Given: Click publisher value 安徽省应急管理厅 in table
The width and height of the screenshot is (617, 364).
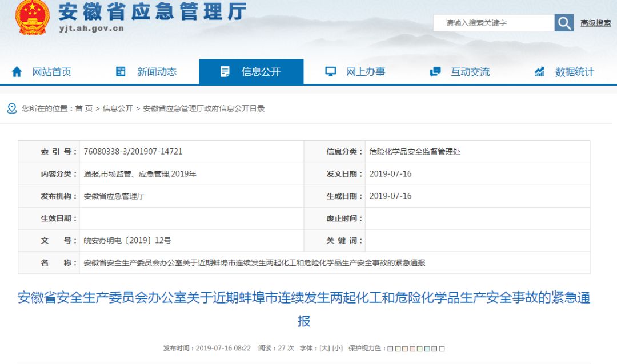Looking at the screenshot, I should pos(114,196).
